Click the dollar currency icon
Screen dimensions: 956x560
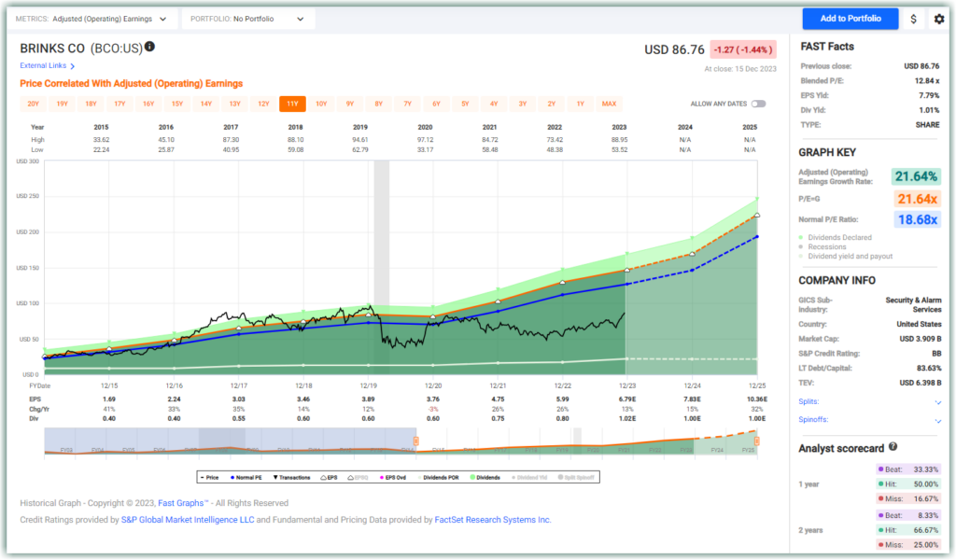pos(913,19)
